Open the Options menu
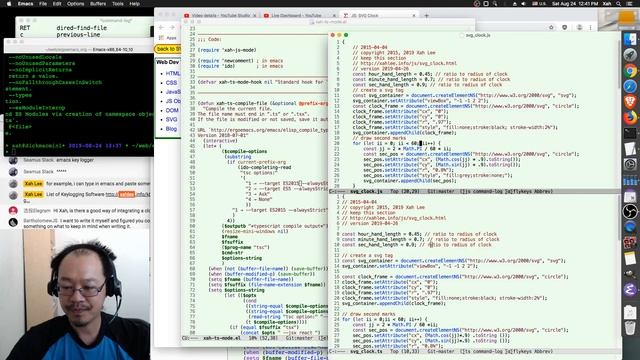The image size is (640, 360). coord(76,4)
